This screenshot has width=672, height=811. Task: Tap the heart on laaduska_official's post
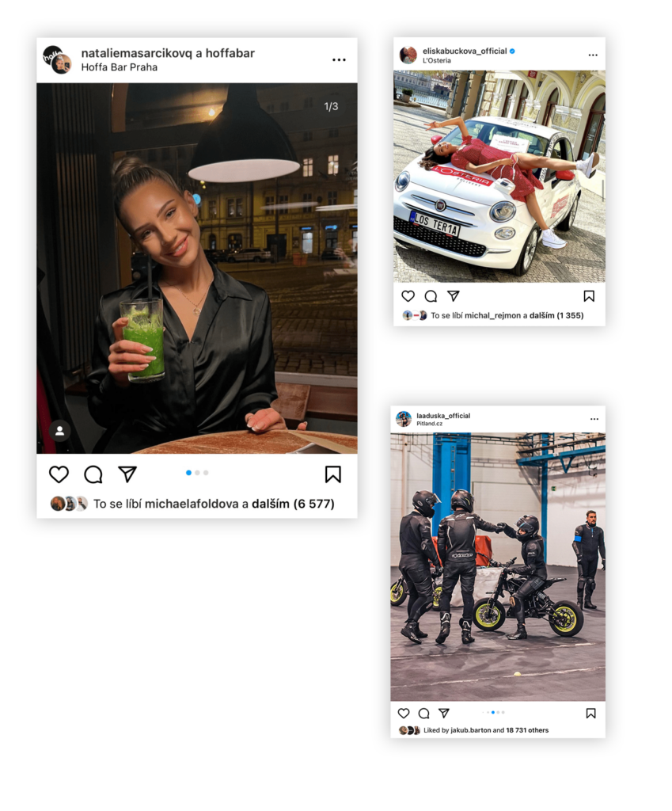[404, 714]
